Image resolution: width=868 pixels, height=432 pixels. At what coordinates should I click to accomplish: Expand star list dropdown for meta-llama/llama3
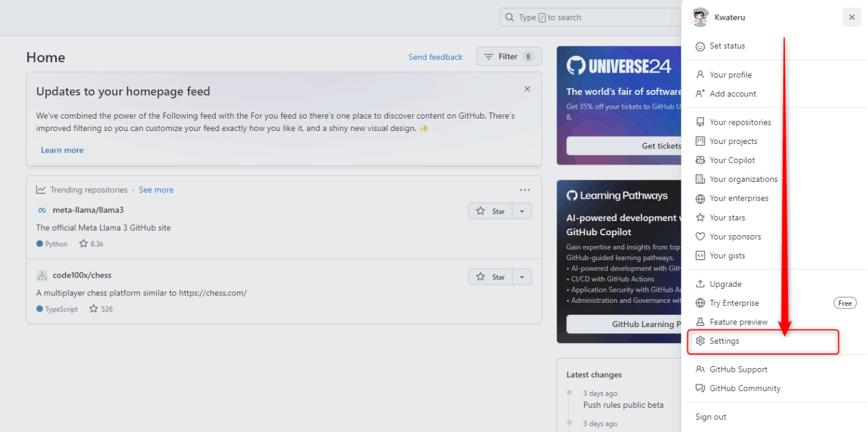coord(522,211)
